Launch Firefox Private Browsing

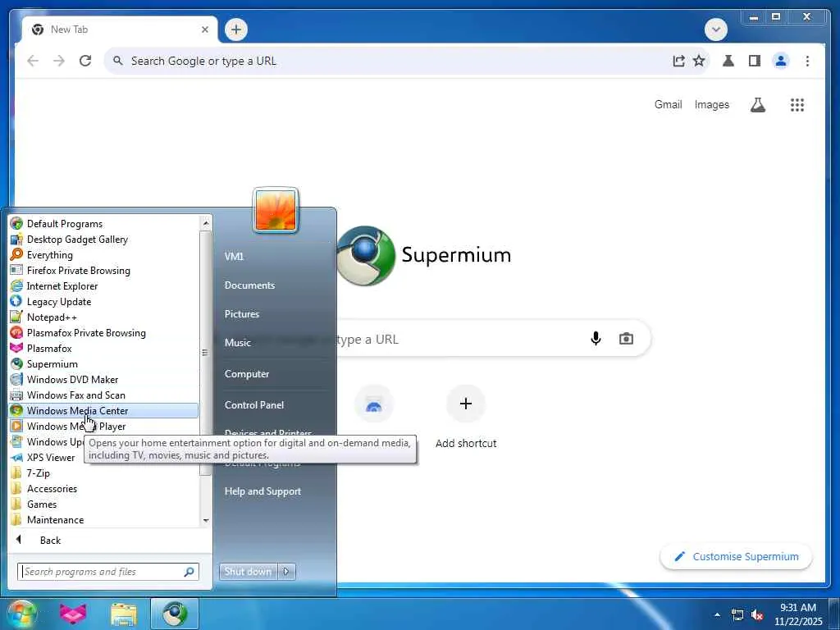(x=103, y=271)
